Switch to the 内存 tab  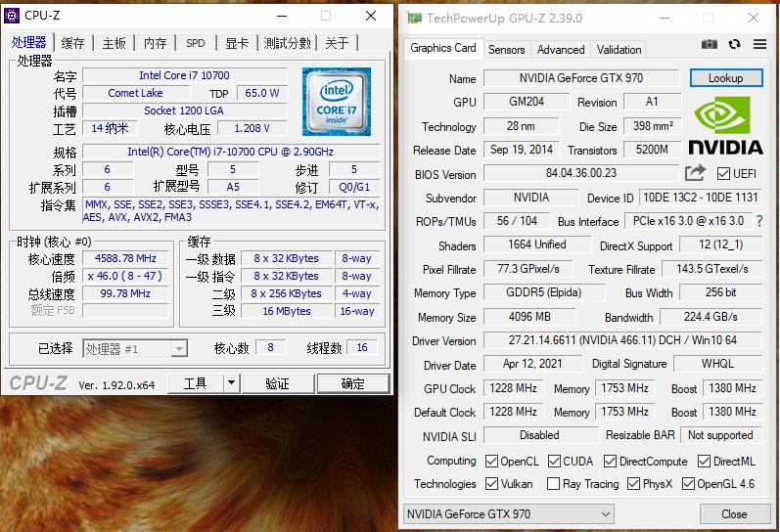(x=155, y=43)
